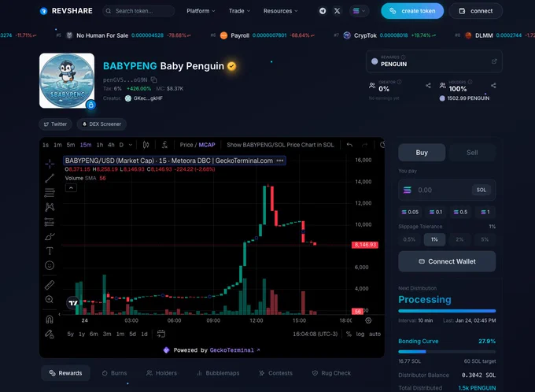Open the candlestick chart style selector

click(146, 145)
